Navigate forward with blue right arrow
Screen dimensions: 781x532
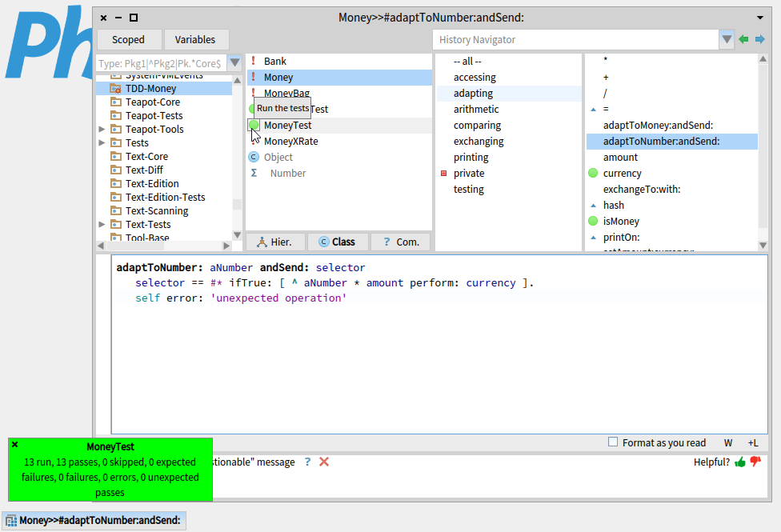[x=759, y=39]
